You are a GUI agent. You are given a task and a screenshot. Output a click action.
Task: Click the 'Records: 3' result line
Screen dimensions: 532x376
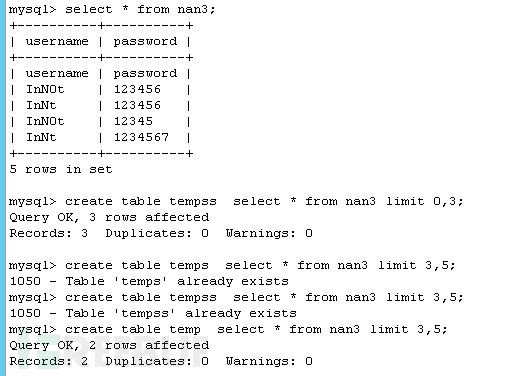(161, 233)
